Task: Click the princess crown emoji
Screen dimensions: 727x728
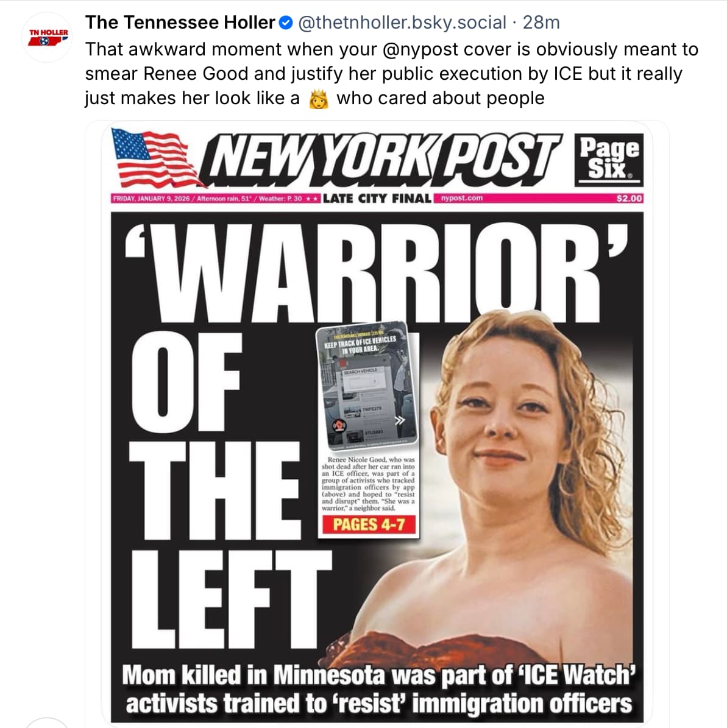Action: point(319,99)
